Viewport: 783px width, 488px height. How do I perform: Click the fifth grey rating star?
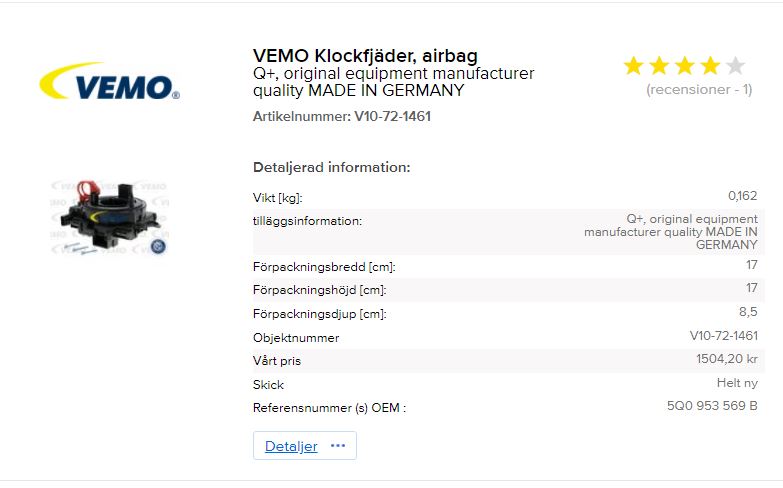736,67
